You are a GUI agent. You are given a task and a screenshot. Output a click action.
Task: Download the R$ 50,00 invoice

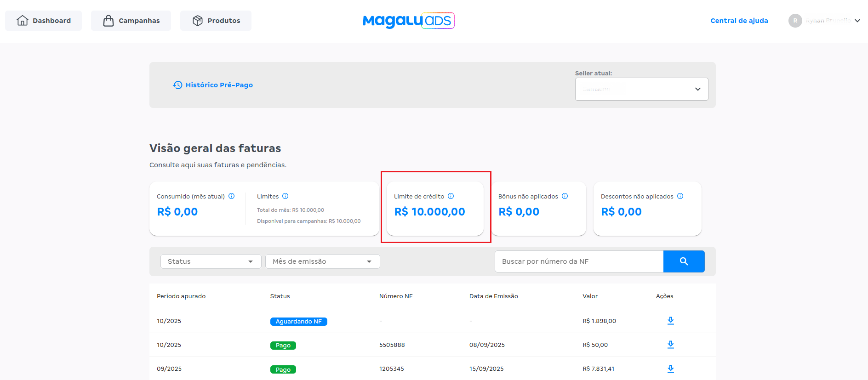(671, 345)
